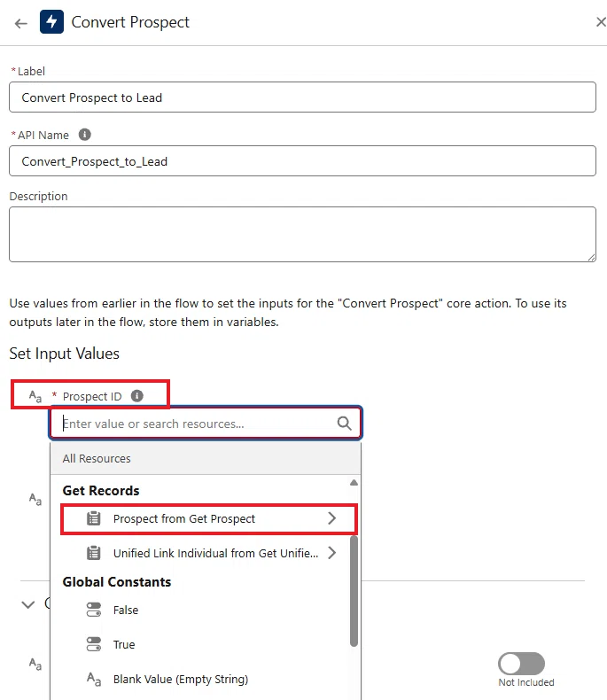The image size is (607, 700).
Task: Click into the Description text area
Action: pyautogui.click(x=302, y=234)
